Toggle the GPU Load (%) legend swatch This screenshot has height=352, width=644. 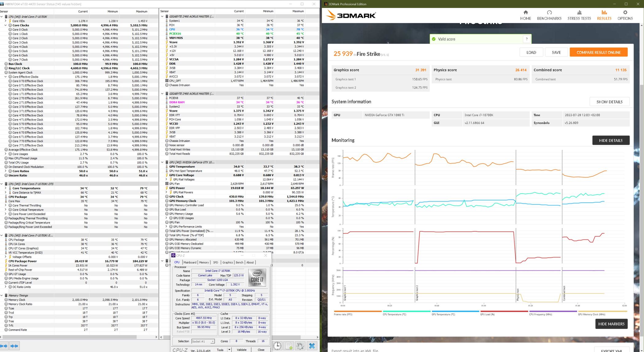click(x=504, y=311)
